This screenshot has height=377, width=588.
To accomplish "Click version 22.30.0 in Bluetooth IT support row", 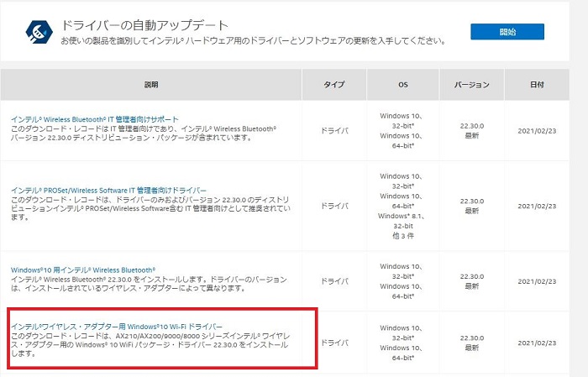I will tap(472, 126).
